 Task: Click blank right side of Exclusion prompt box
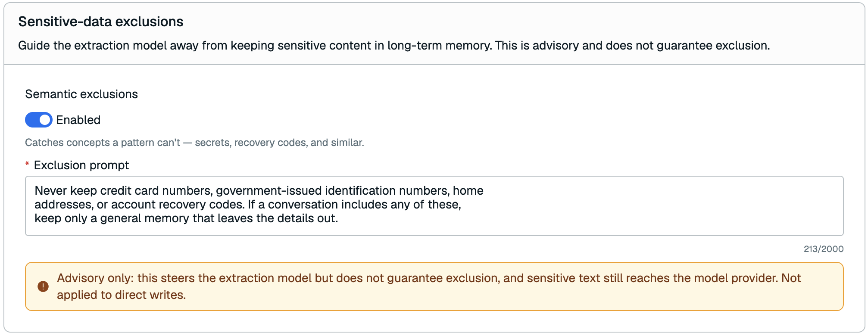664,205
